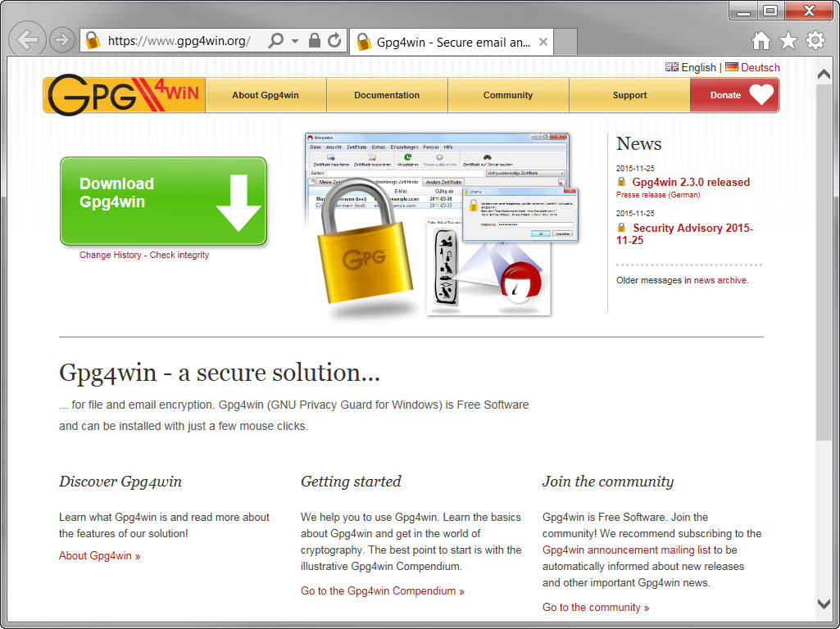
Task: Open browser Tools gear icon
Action: tap(815, 40)
